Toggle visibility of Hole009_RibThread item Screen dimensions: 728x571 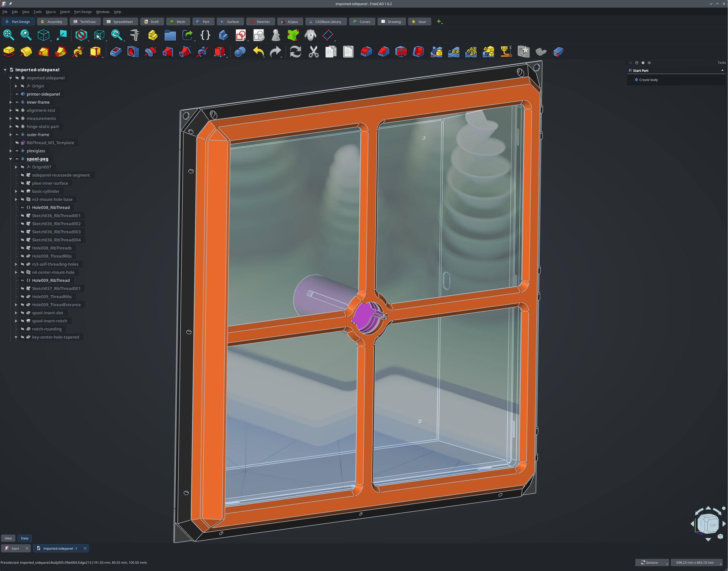pyautogui.click(x=22, y=281)
